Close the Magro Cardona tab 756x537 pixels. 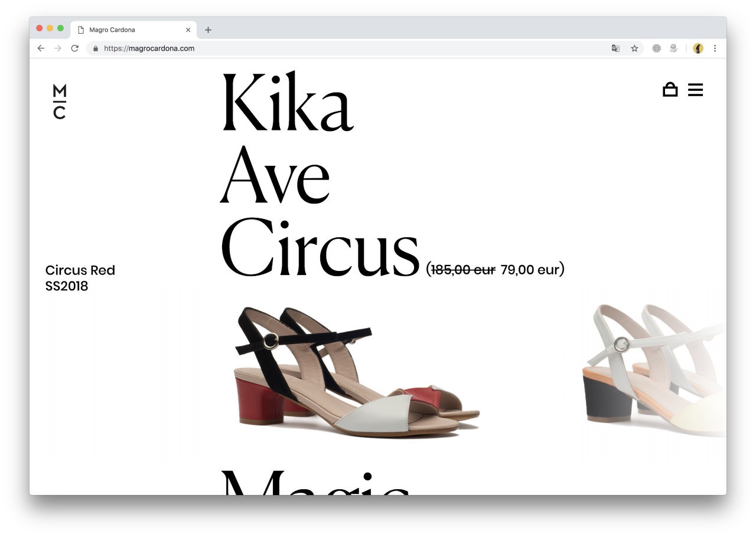point(188,30)
